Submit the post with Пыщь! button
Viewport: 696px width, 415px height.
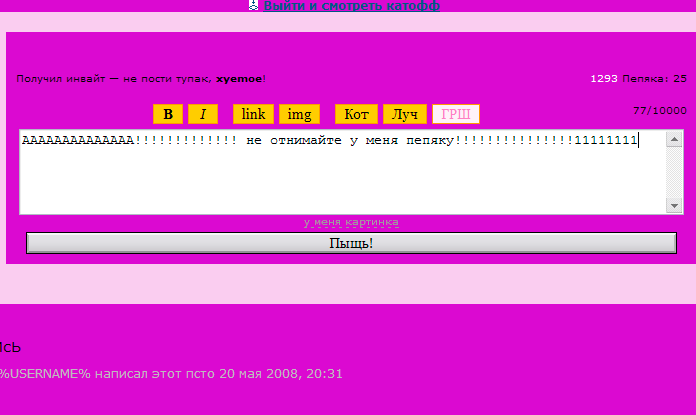351,243
